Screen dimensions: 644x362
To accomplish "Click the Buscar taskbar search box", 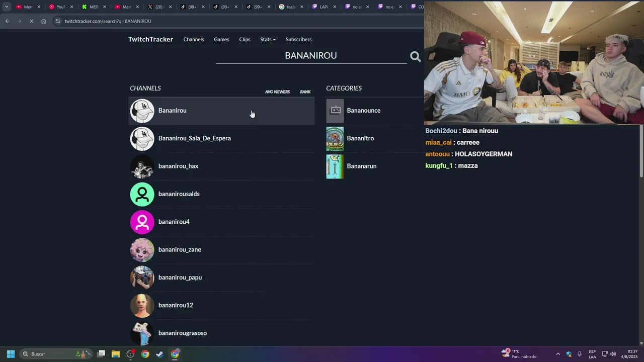I will [55, 354].
